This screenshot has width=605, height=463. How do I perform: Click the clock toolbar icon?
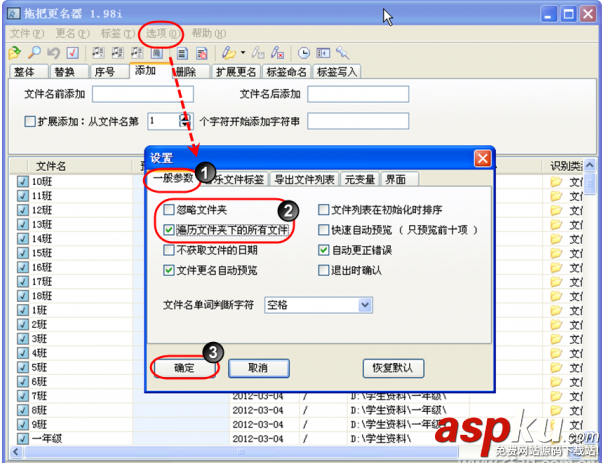coord(304,53)
